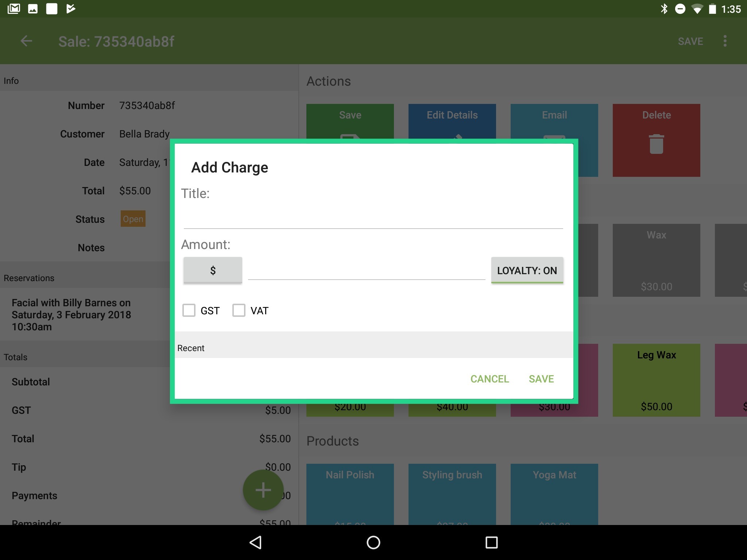
Task: Tap the Email action tile
Action: (x=554, y=121)
